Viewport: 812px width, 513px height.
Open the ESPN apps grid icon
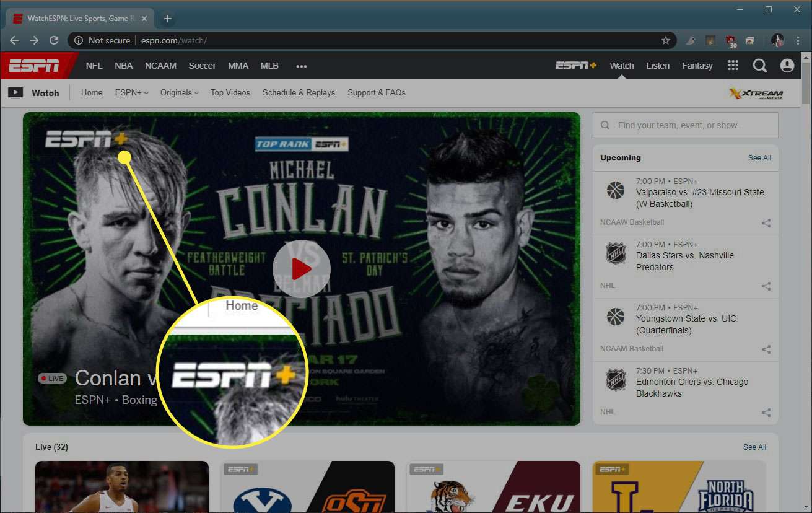coord(733,66)
